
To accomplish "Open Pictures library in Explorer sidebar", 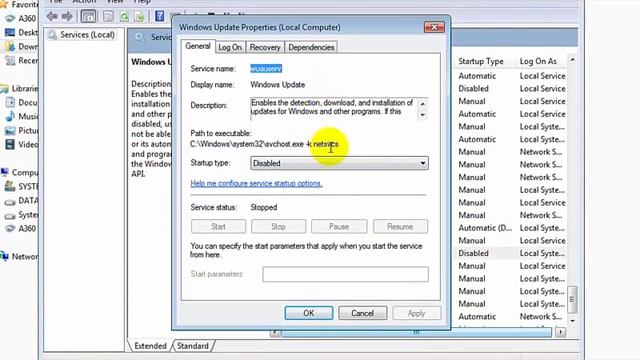I will click(22, 131).
